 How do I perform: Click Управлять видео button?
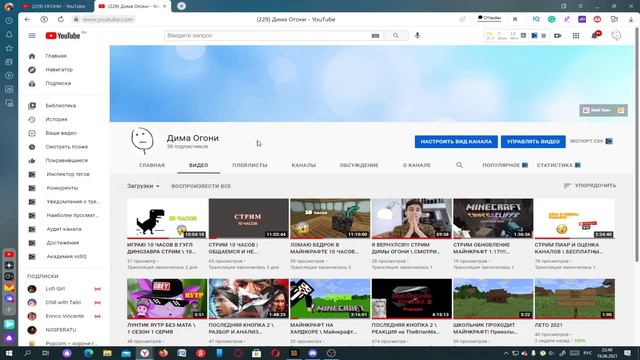tap(533, 142)
